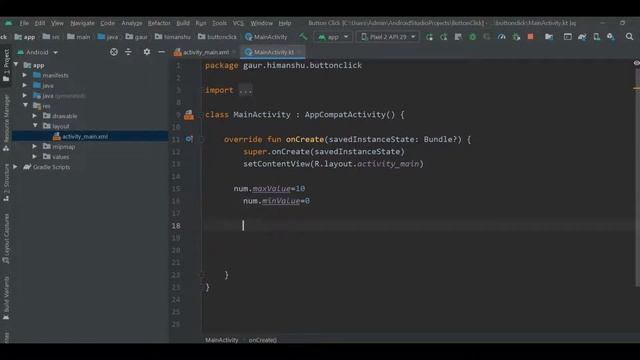Expand the manifests folder
Image resolution: width=640 pixels, height=360 pixels.
[25, 75]
